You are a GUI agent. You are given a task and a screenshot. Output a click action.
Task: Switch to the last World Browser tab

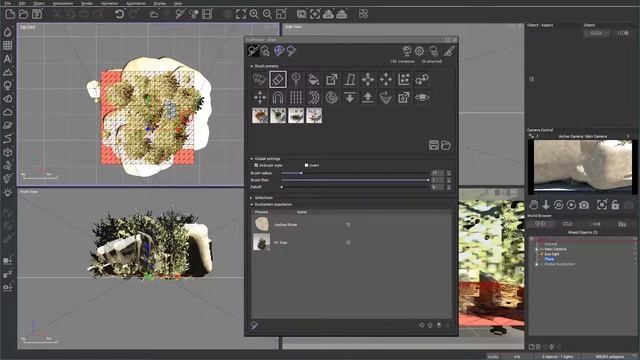[622, 224]
